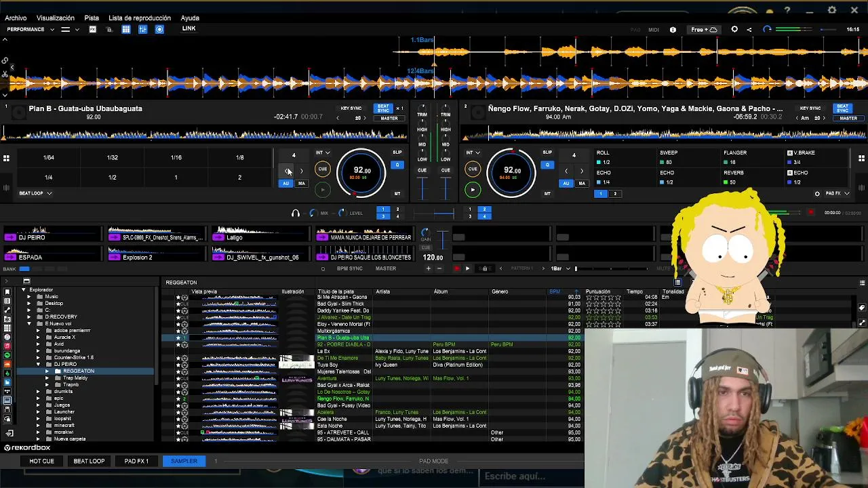Click the Free cloud plan icon
Viewport: 868px width, 488px height.
pos(704,30)
